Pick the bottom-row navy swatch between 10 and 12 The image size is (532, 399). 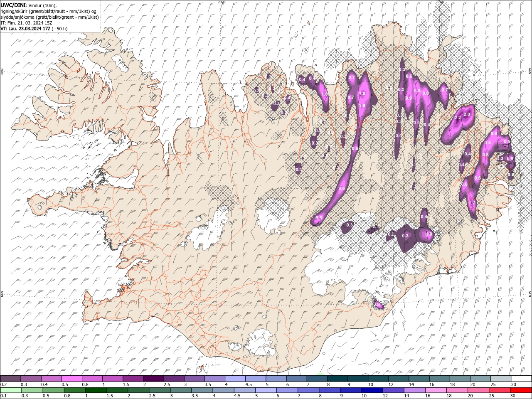(372, 390)
